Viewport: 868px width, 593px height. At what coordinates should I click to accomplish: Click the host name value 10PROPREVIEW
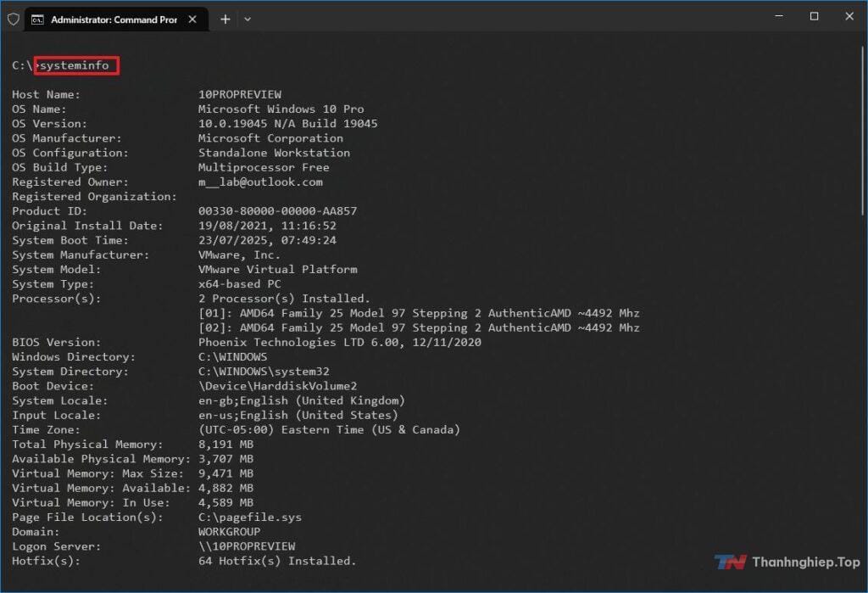[x=240, y=95]
